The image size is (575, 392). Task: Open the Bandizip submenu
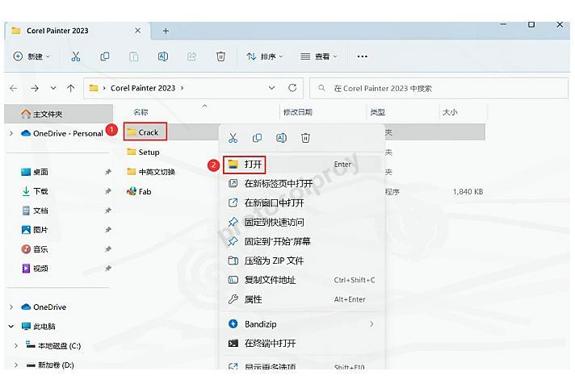point(302,324)
